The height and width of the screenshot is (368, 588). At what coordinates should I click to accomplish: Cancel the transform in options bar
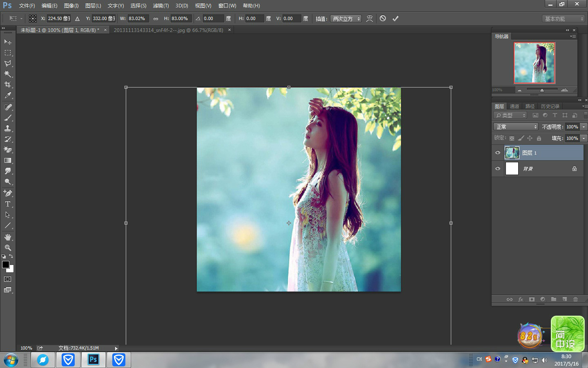pos(383,18)
